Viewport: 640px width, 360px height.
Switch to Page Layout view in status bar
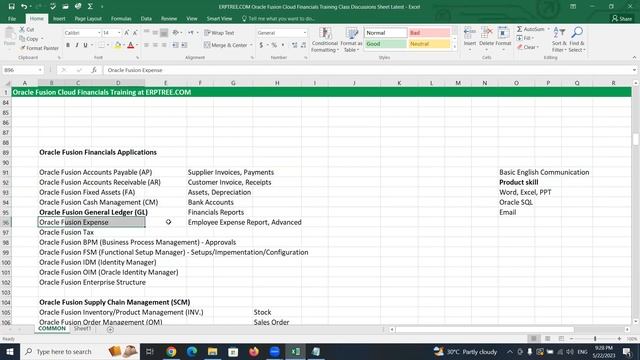(547, 339)
